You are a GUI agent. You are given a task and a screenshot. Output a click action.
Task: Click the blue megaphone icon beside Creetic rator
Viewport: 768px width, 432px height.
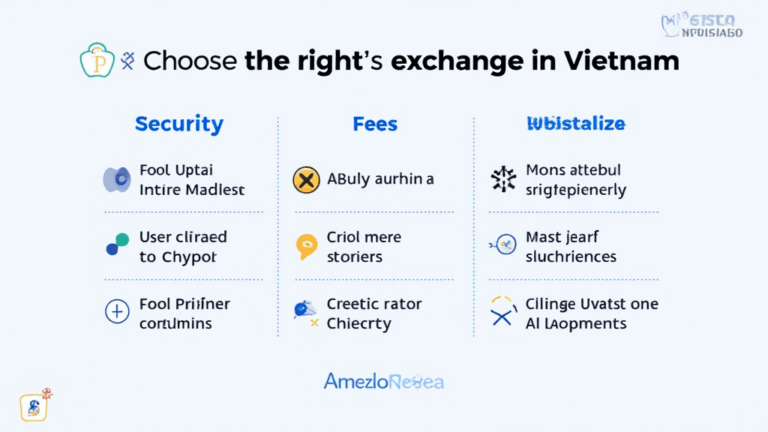pyautogui.click(x=305, y=311)
